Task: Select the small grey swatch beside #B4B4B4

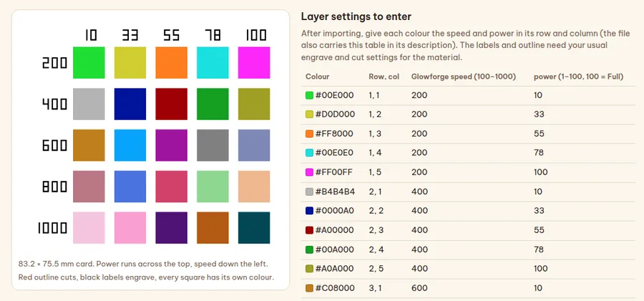Action: pos(309,192)
